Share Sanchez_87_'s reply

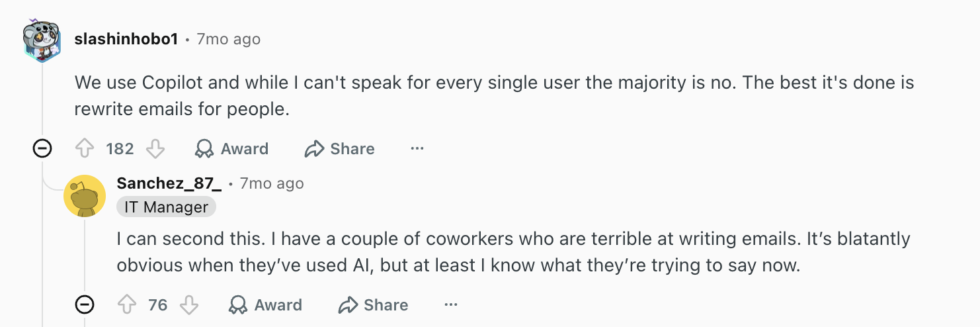click(x=374, y=305)
